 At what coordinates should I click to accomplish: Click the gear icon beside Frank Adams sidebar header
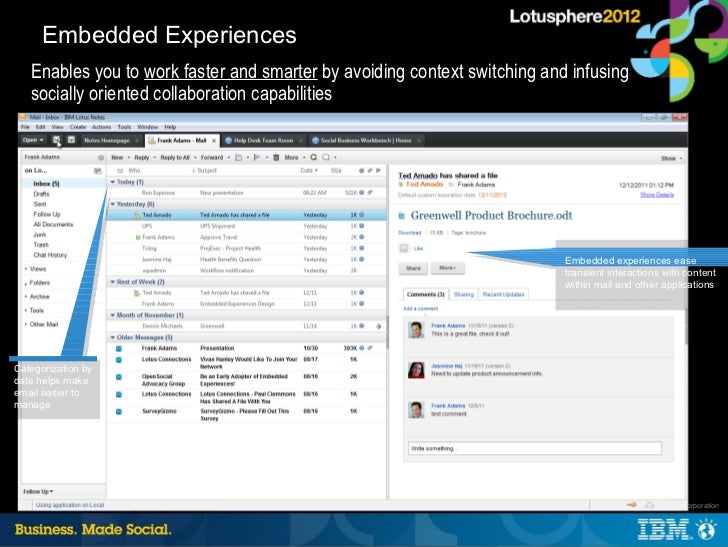pos(101,157)
